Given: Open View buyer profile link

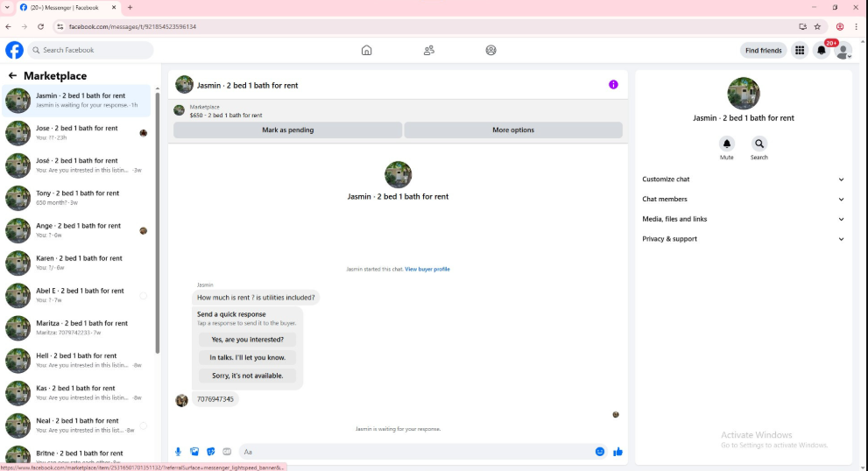Looking at the screenshot, I should [427, 269].
